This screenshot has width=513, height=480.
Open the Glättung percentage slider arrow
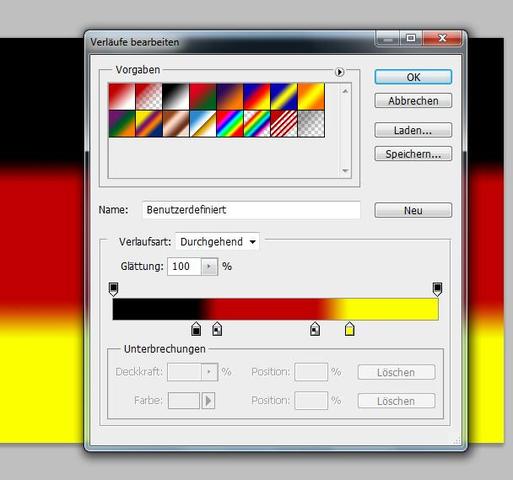[209, 266]
